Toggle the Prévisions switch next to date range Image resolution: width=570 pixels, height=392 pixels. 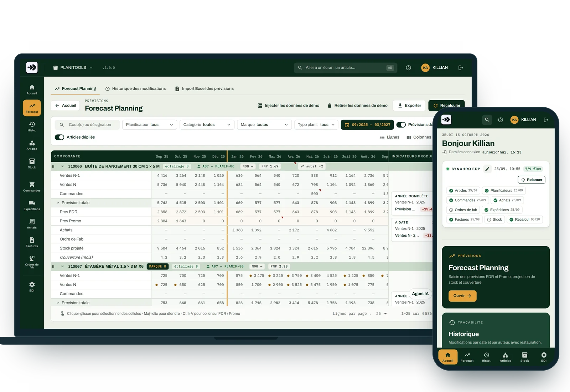401,125
